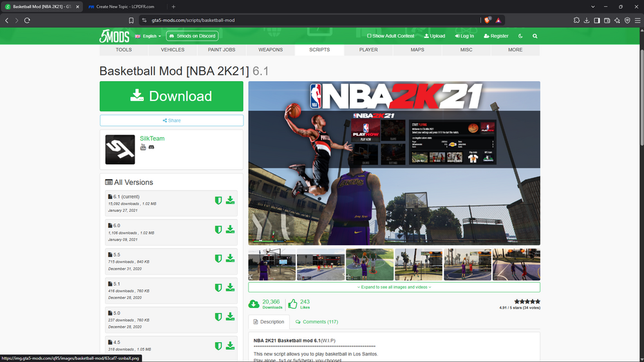This screenshot has height=362, width=644.
Task: Open the English language dropdown
Action: tap(148, 36)
